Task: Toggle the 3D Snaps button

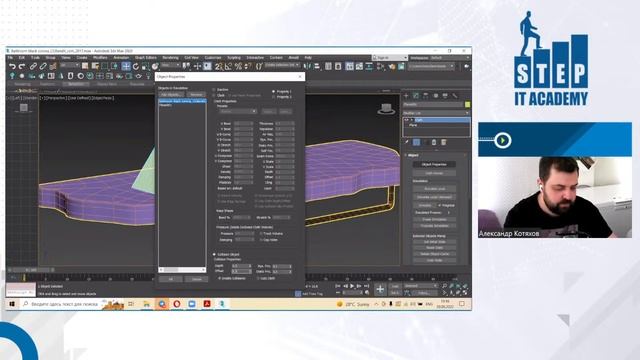Action: [x=219, y=66]
